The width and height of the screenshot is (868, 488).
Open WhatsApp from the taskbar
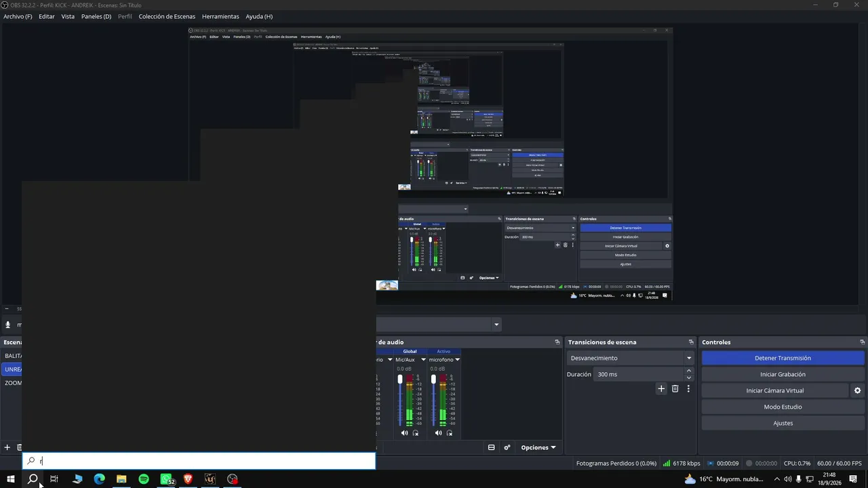click(x=166, y=479)
